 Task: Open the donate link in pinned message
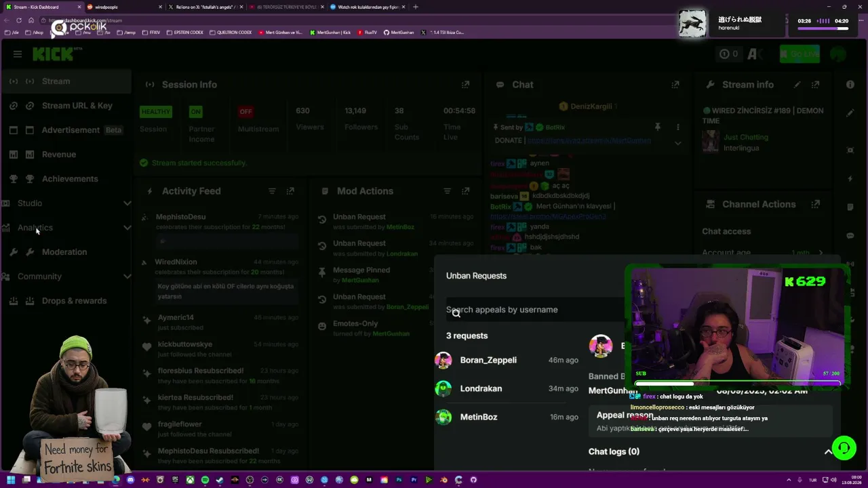coord(589,140)
